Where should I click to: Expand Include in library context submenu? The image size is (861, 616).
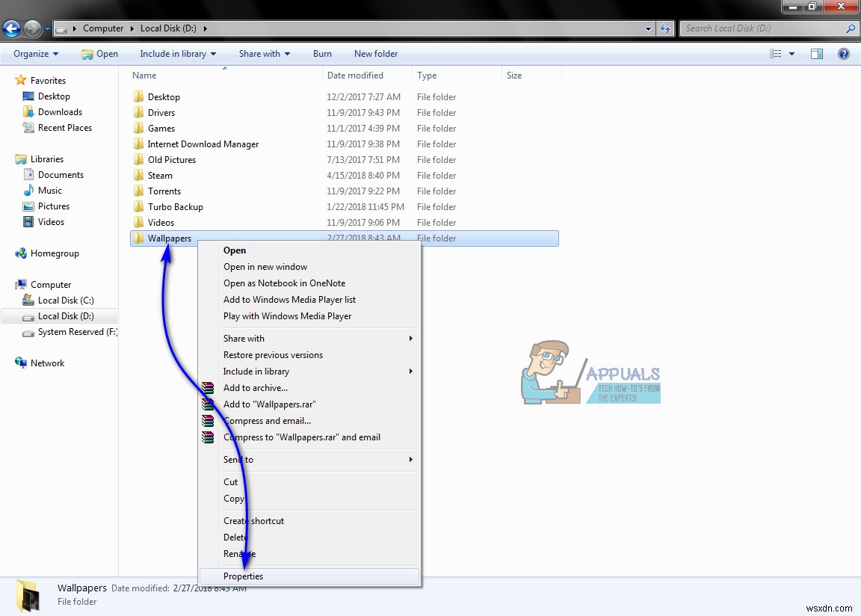[309, 372]
